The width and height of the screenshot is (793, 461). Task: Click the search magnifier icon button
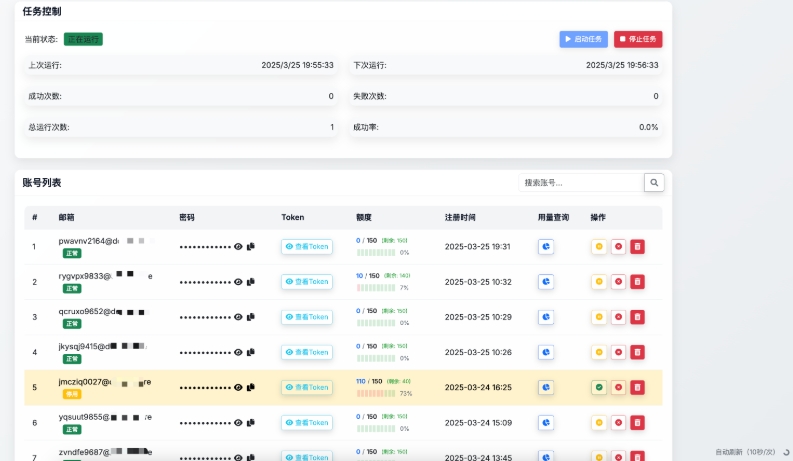(x=654, y=183)
